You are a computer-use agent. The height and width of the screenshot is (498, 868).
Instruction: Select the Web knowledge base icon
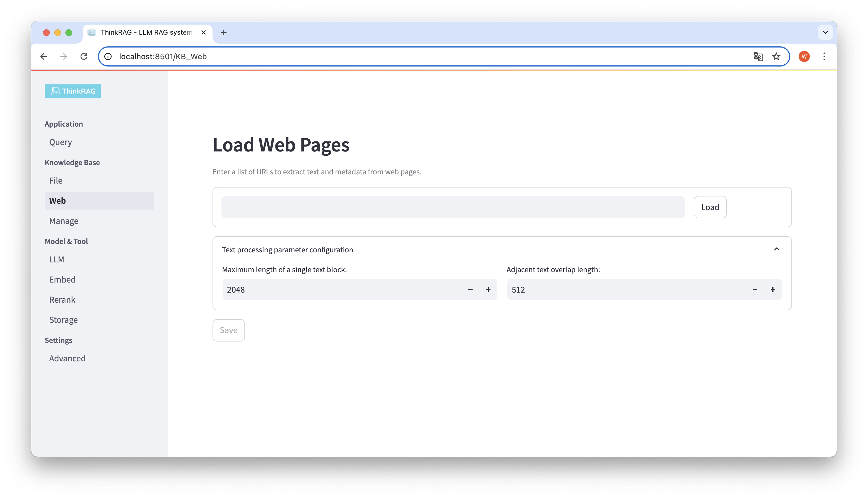(57, 200)
